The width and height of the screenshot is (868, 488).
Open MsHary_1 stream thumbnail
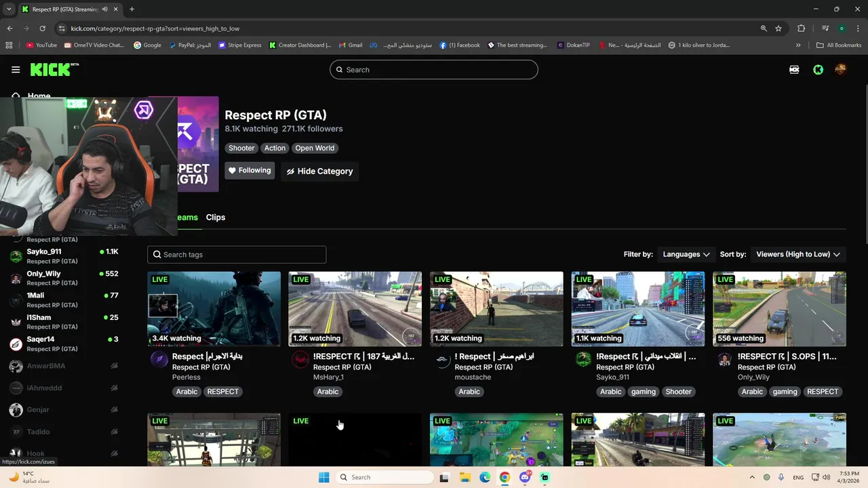click(x=355, y=309)
